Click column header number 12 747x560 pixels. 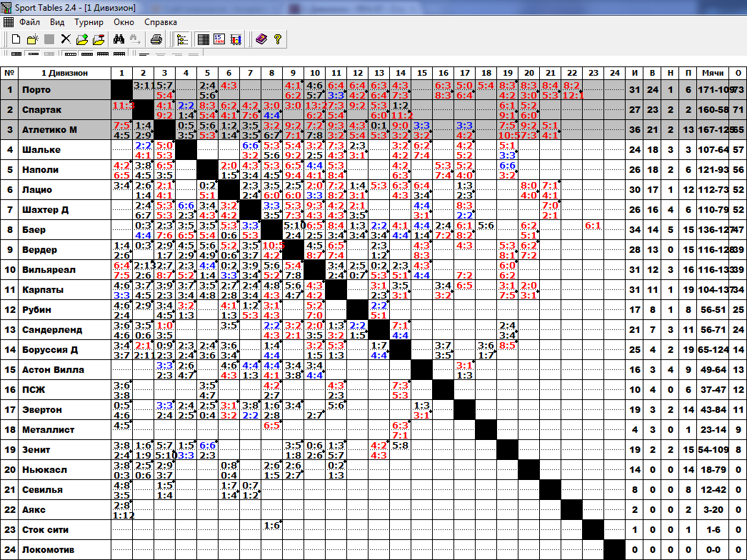point(357,73)
